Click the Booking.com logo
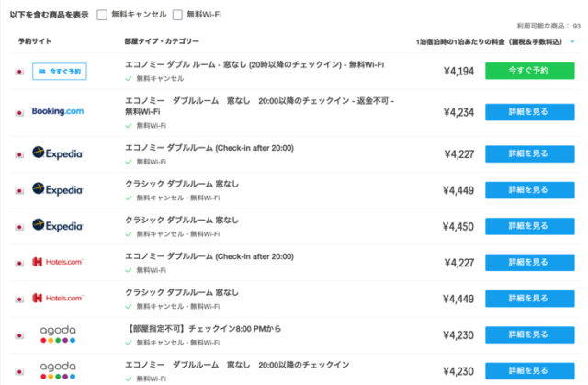The width and height of the screenshot is (588, 385). [58, 111]
